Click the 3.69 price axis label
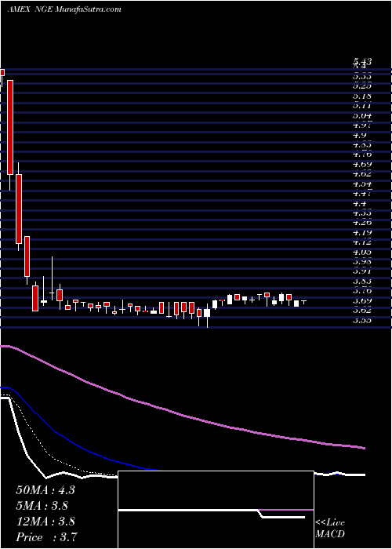This screenshot has height=549, width=392. tap(362, 300)
